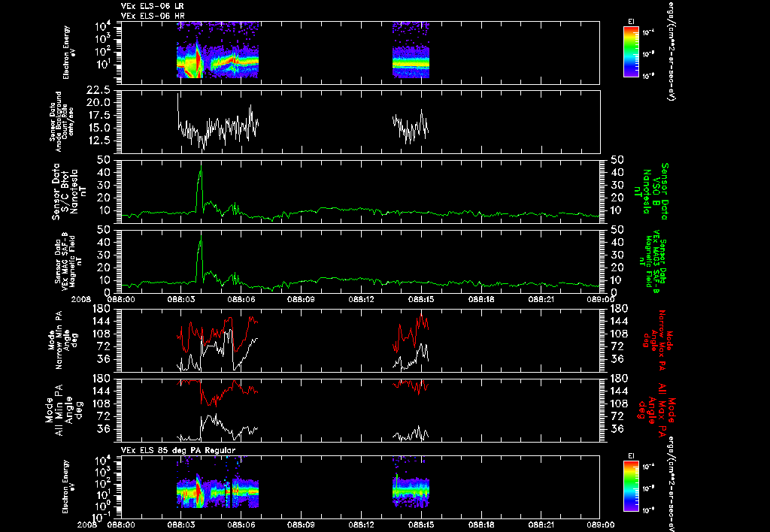This screenshot has width=770, height=532.
Task: Click the 'EI' label above bottom color bar
Action: click(631, 456)
